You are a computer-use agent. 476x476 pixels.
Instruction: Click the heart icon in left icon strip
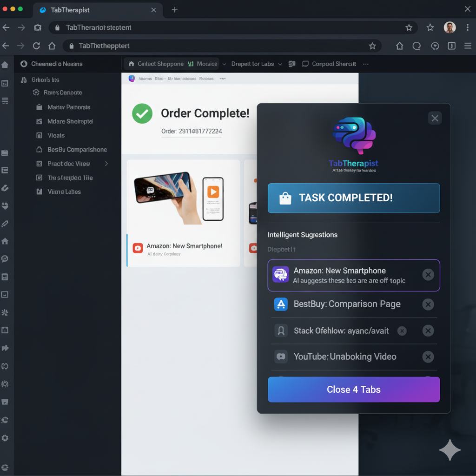pos(5,206)
